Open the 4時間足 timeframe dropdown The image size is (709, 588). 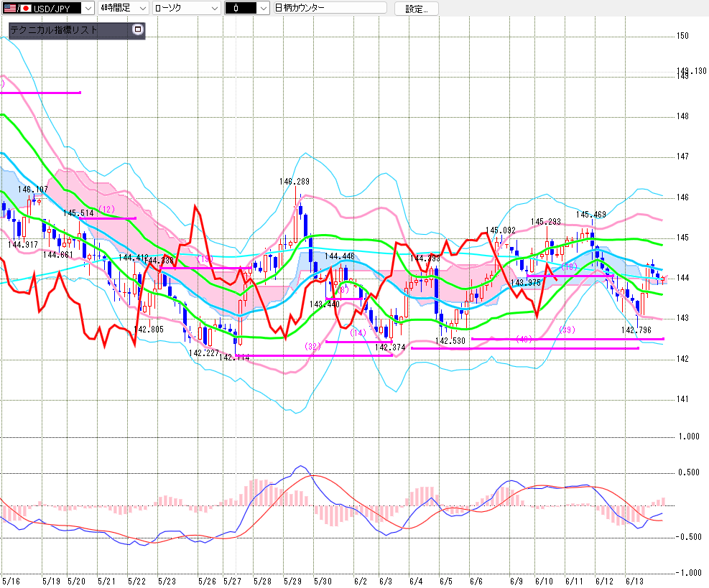[123, 8]
